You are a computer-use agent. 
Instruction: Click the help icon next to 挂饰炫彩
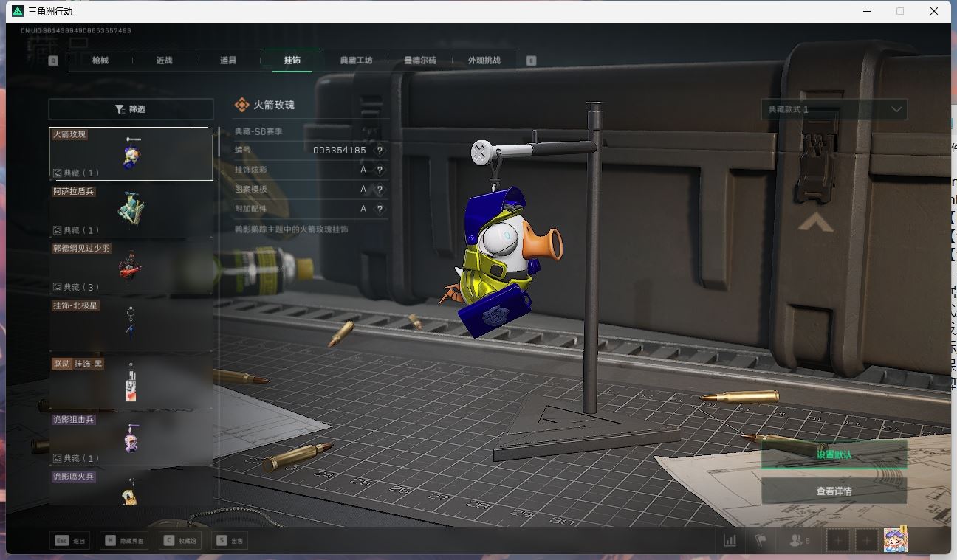[x=380, y=170]
